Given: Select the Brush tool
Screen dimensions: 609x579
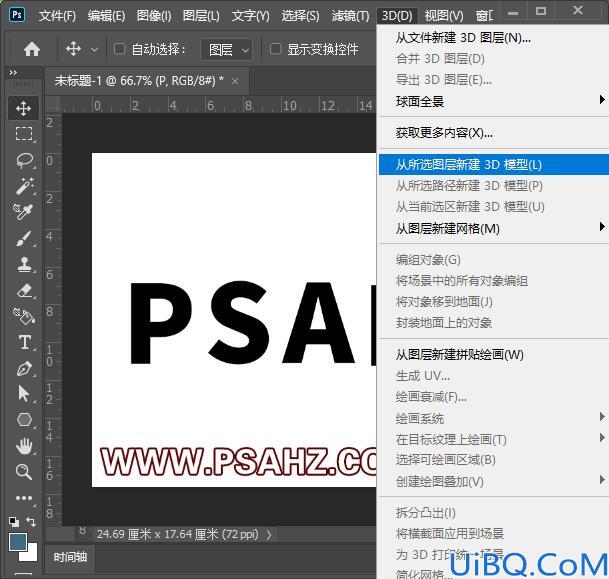Looking at the screenshot, I should pyautogui.click(x=24, y=238).
